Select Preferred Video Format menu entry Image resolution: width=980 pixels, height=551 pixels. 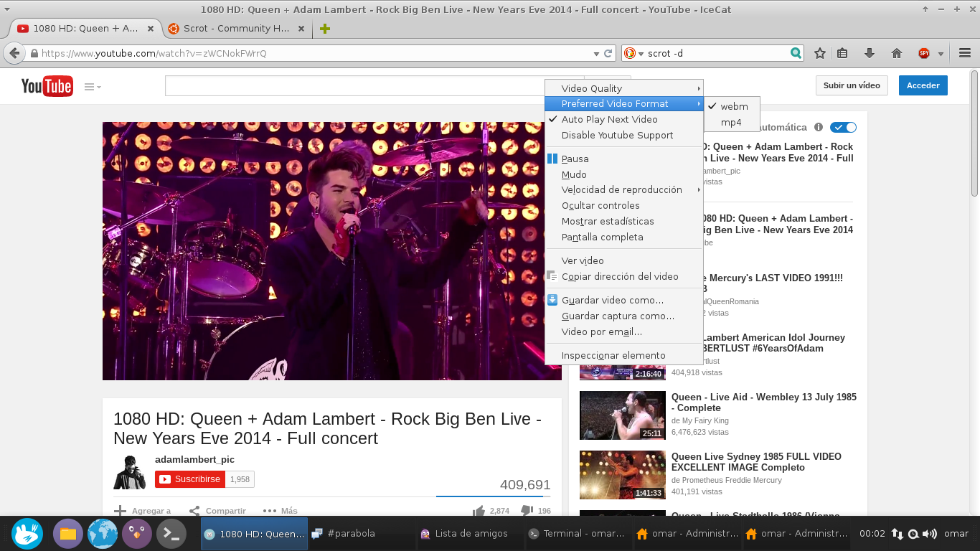(x=623, y=104)
